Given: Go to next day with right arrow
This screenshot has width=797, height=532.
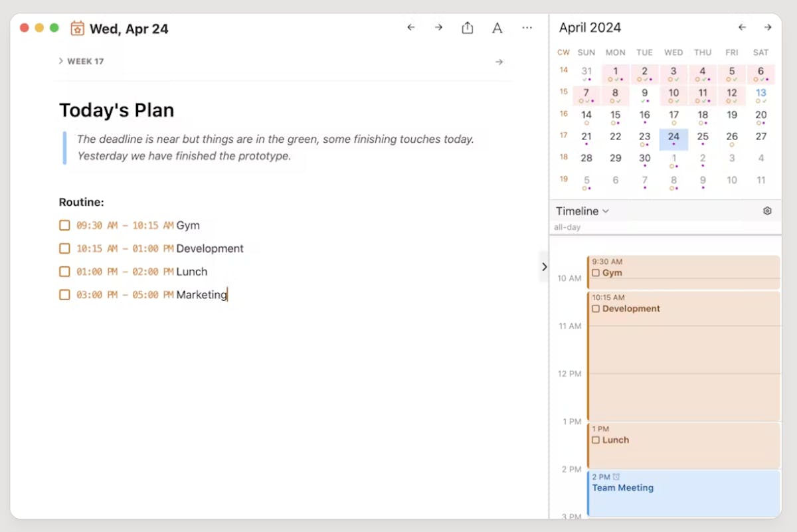Looking at the screenshot, I should pyautogui.click(x=438, y=28).
